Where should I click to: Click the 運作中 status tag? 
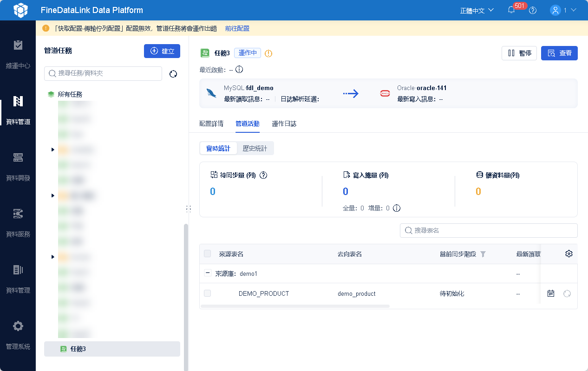(248, 53)
